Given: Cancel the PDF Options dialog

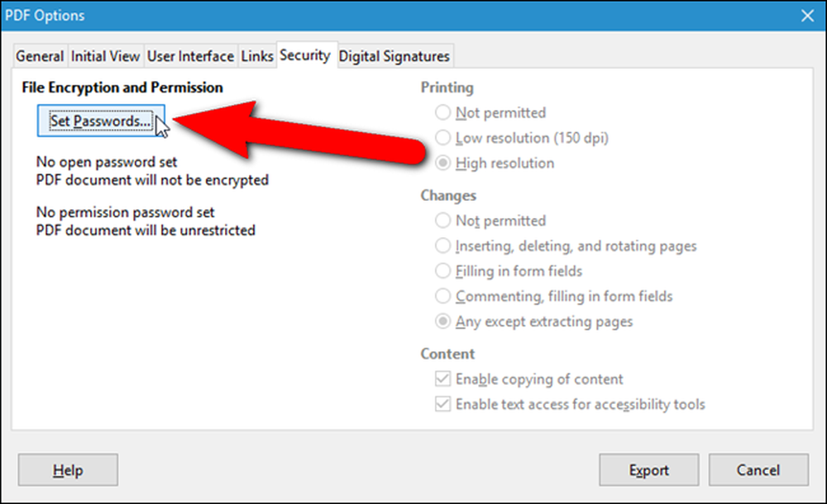Looking at the screenshot, I should [758, 470].
